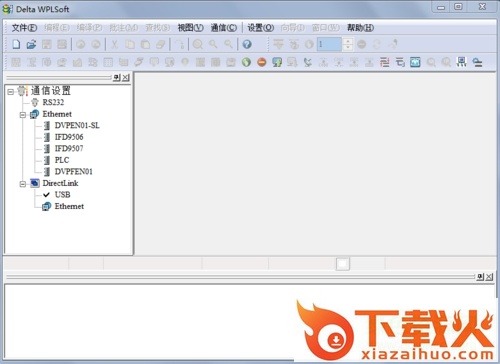Viewport: 500px width, 364px height.
Task: Click the greyed-out Copy icon
Action: 130,44
